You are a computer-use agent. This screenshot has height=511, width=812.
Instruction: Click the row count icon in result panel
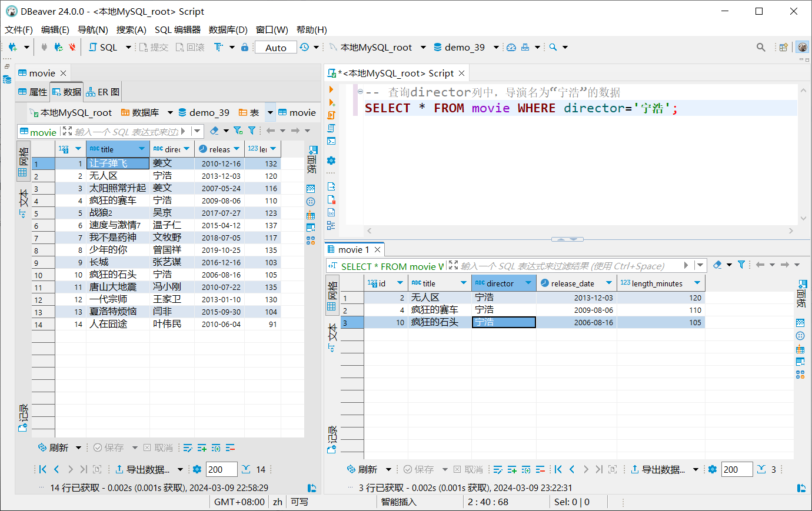pyautogui.click(x=761, y=469)
